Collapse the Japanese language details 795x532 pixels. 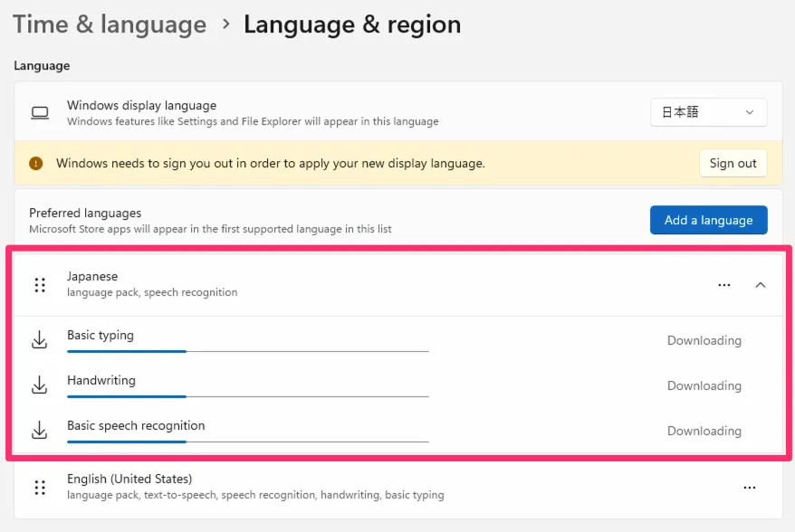(760, 285)
